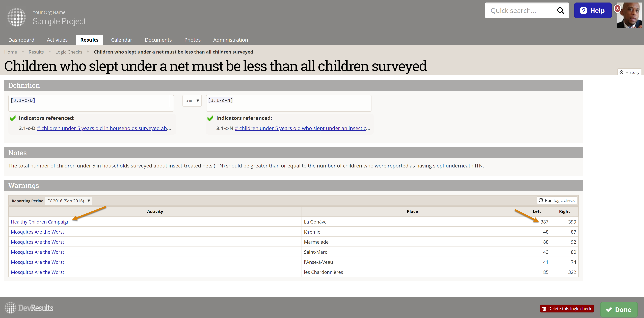Viewport: 644px width, 318px height.
Task: Open the comparison operator dropdown
Action: point(192,101)
